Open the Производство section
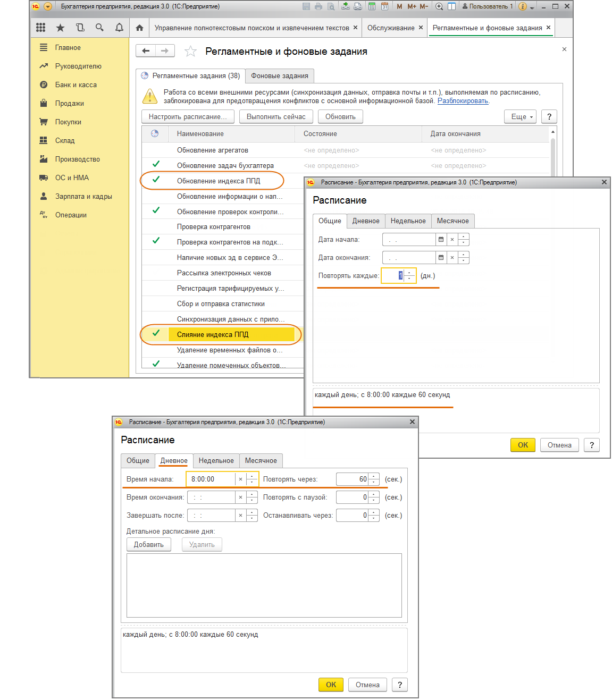Image resolution: width=612 pixels, height=700 pixels. 78,159
